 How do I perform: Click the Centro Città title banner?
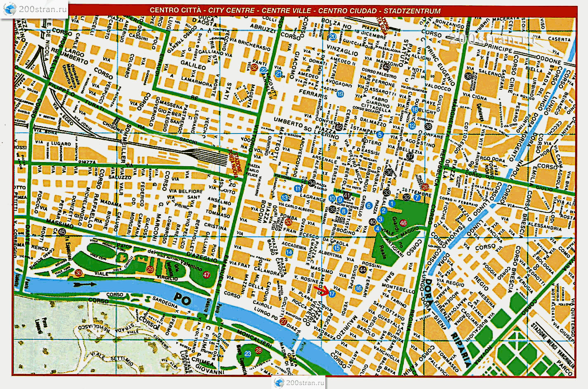295,11
